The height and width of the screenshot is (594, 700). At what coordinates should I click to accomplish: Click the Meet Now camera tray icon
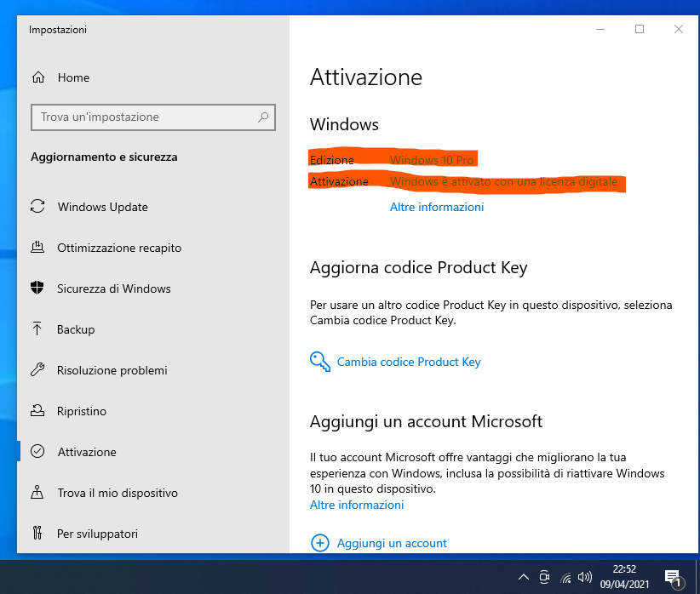pos(544,577)
